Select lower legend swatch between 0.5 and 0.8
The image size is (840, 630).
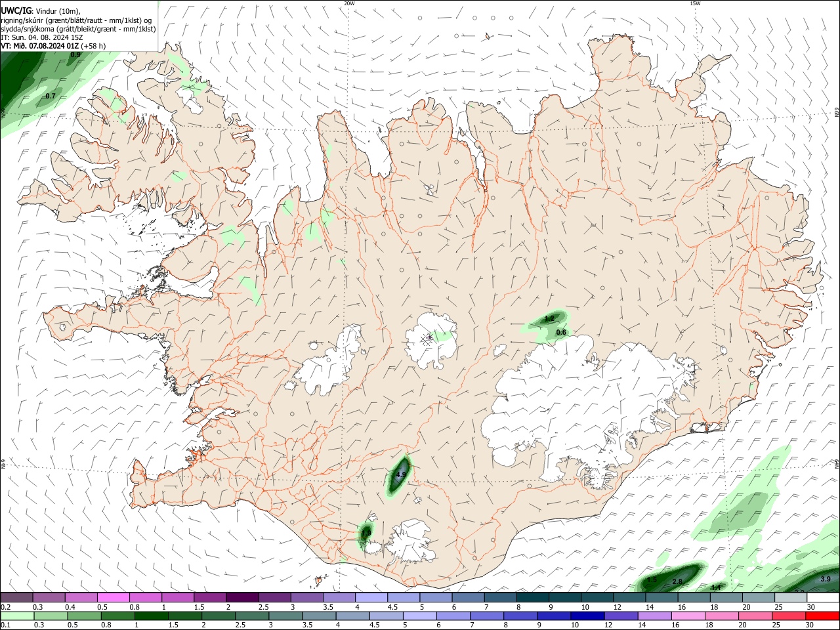[x=84, y=616]
